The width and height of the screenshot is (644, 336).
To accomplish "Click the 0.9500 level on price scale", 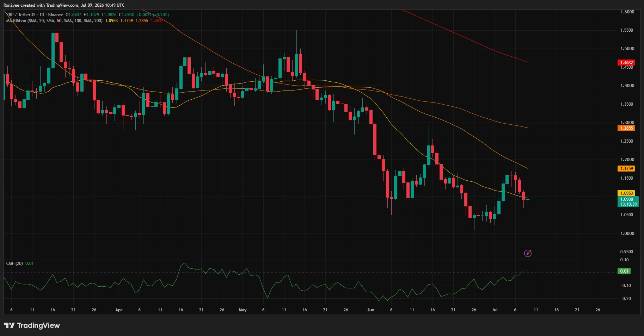I will pos(627,252).
